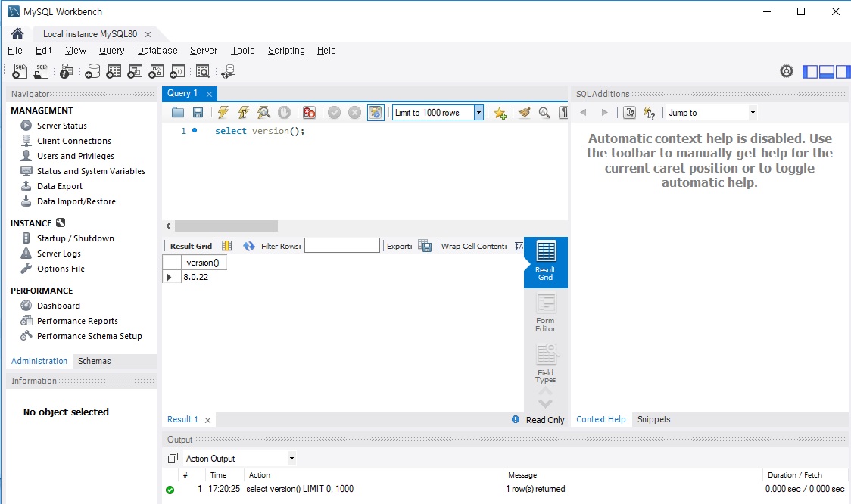Open the Server menu

point(204,51)
